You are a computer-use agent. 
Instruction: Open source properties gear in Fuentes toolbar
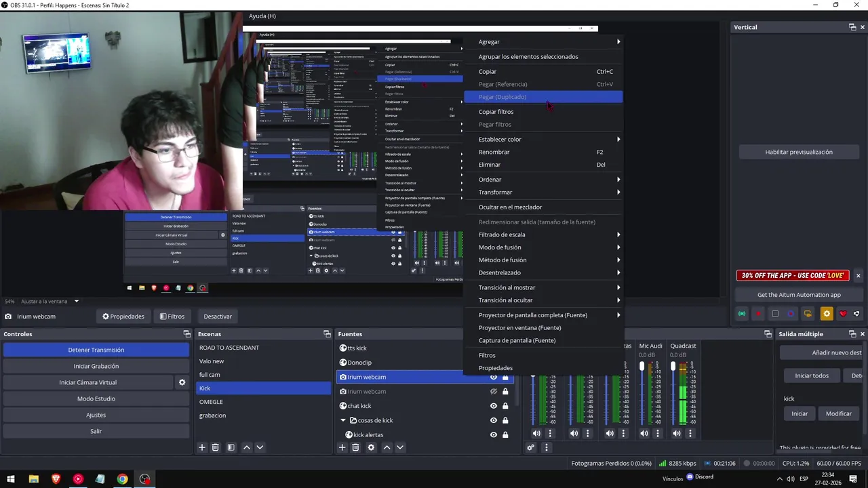[371, 447]
